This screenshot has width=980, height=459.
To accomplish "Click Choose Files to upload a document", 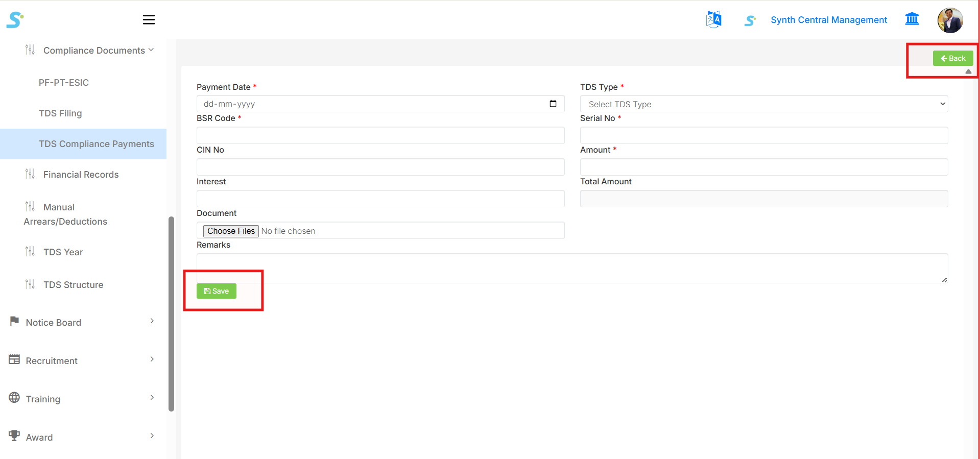I will point(231,231).
